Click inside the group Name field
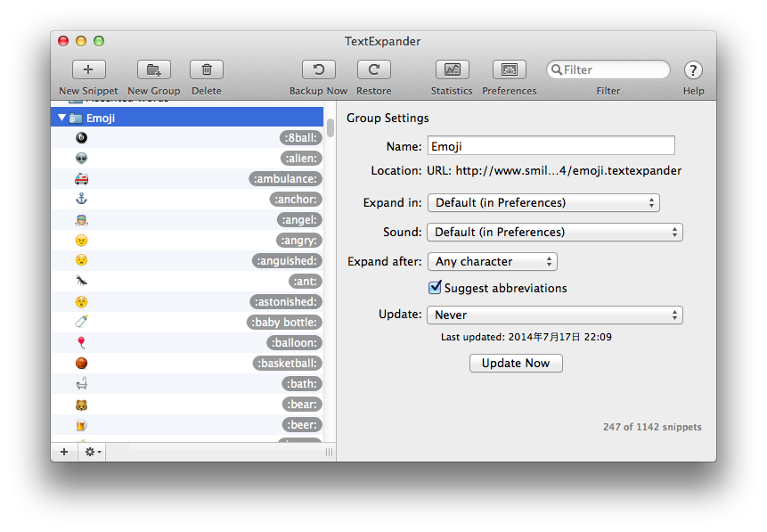The image size is (767, 532). (x=551, y=145)
